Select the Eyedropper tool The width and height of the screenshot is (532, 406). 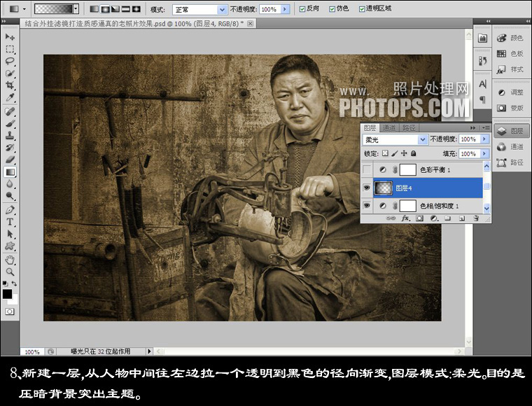click(x=10, y=98)
